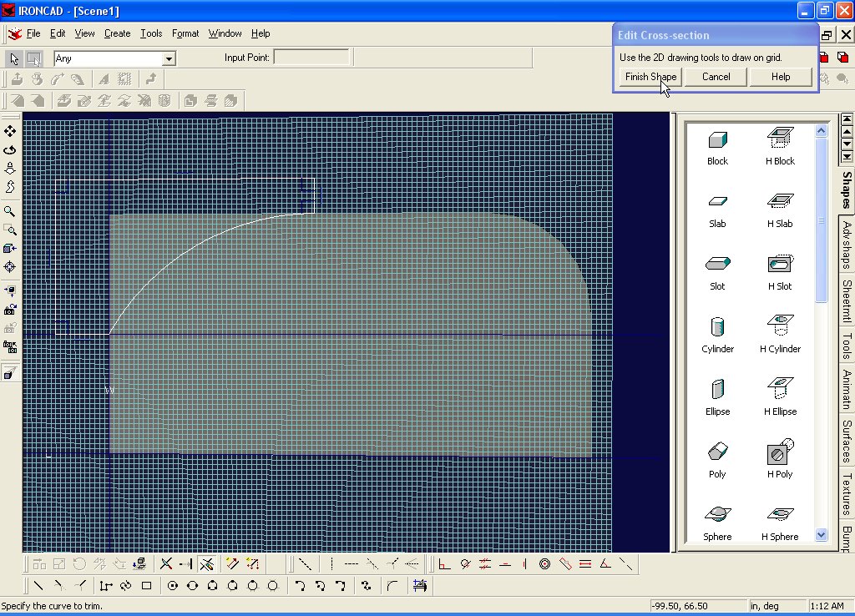Toggle the perspective camera button
855x616 pixels.
[x=10, y=373]
